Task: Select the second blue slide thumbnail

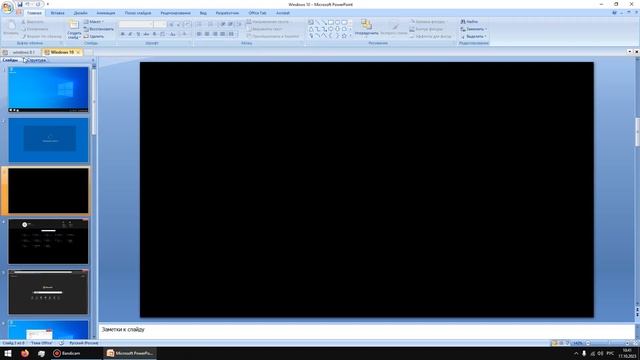Action: (48, 140)
